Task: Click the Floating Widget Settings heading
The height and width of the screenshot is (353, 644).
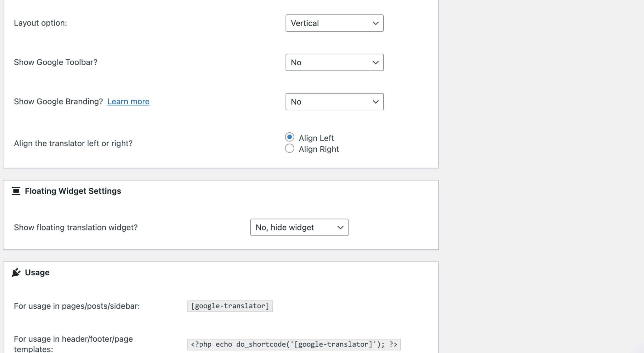Action: pos(73,191)
